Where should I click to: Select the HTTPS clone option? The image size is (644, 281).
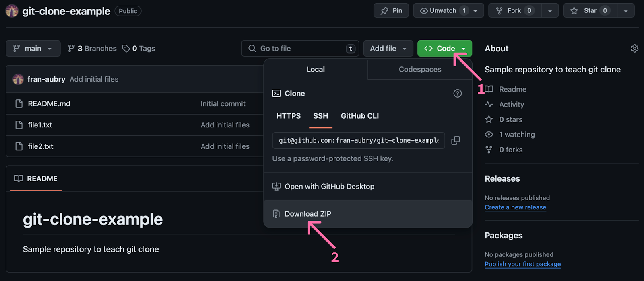pos(289,116)
